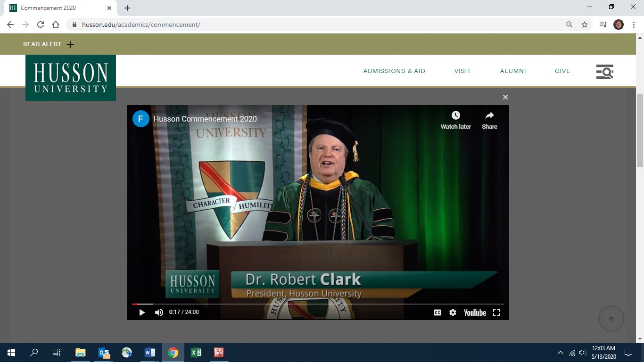Open the Admissions & Aid menu
The image size is (644, 362).
coord(394,71)
